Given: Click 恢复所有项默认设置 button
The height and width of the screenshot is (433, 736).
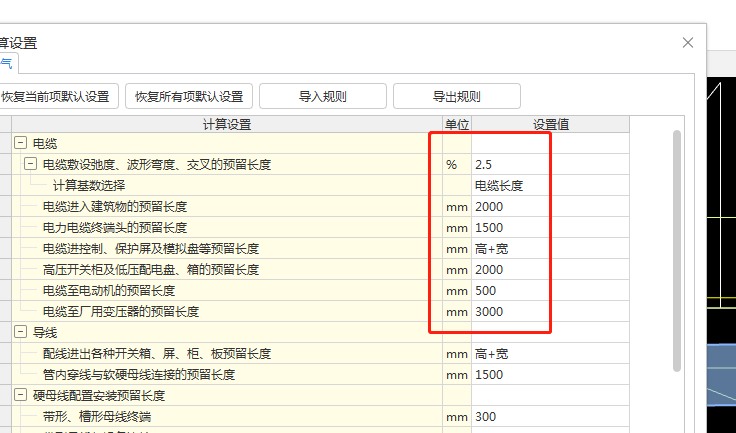Looking at the screenshot, I should click(189, 96).
